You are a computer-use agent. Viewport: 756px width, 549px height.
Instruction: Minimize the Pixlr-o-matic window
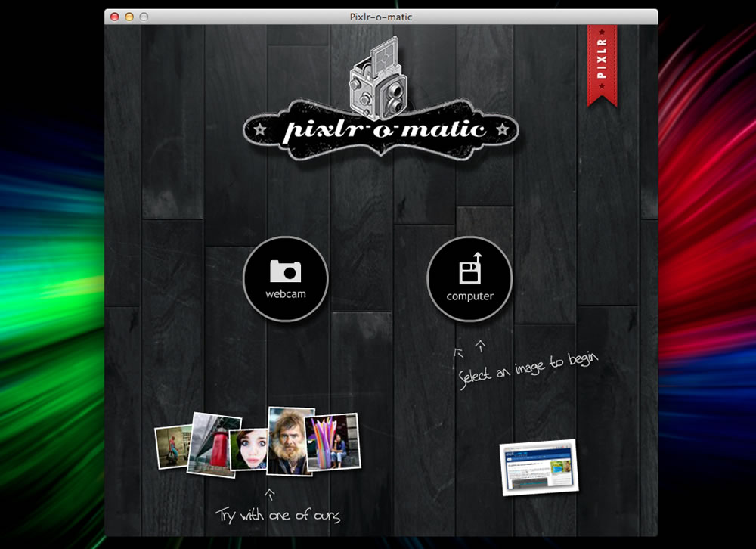click(129, 17)
